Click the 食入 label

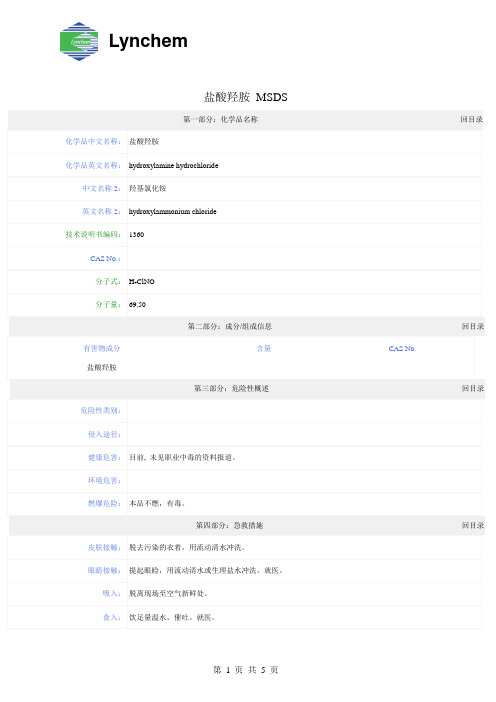[112, 617]
